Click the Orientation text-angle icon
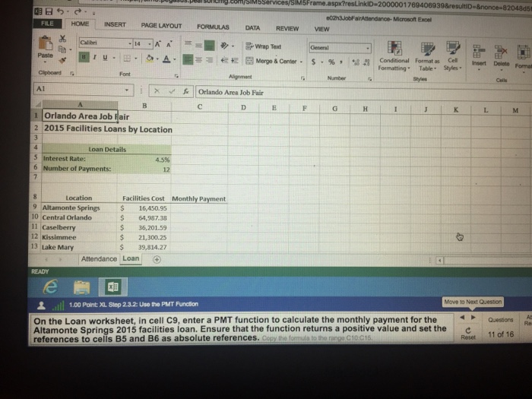 (224, 46)
